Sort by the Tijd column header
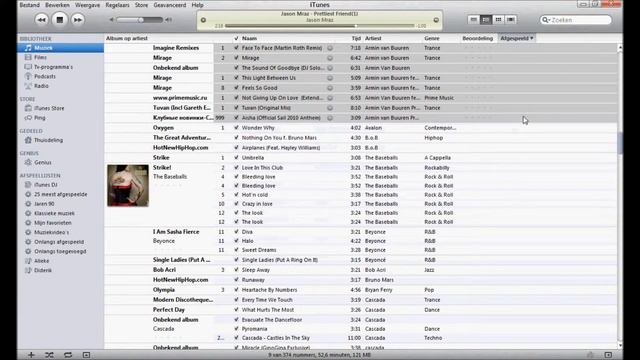The height and width of the screenshot is (360, 640). 356,38
